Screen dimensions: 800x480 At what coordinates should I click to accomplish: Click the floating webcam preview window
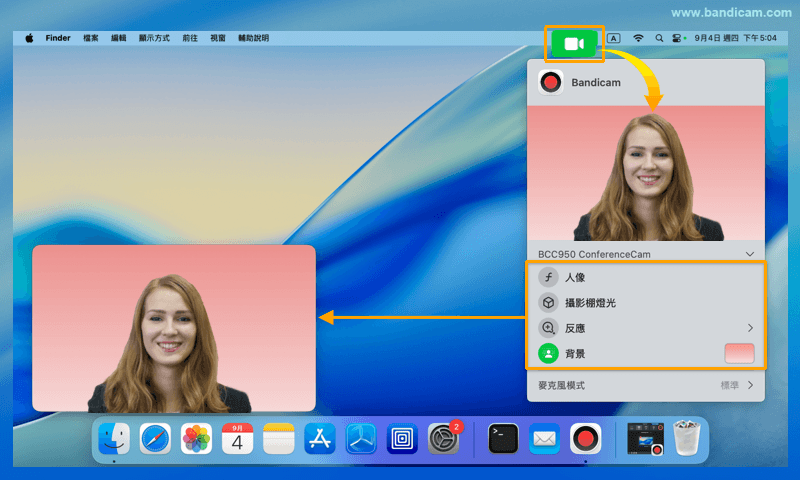pos(174,328)
